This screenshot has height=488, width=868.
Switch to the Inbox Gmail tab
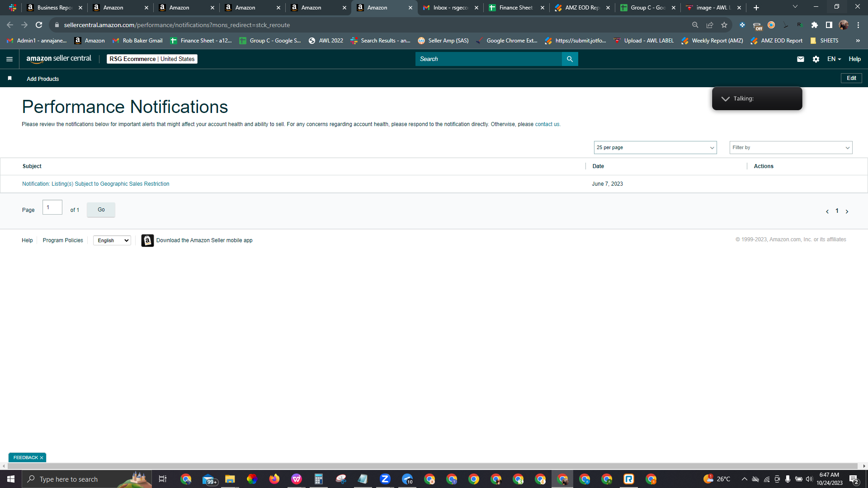click(x=450, y=8)
